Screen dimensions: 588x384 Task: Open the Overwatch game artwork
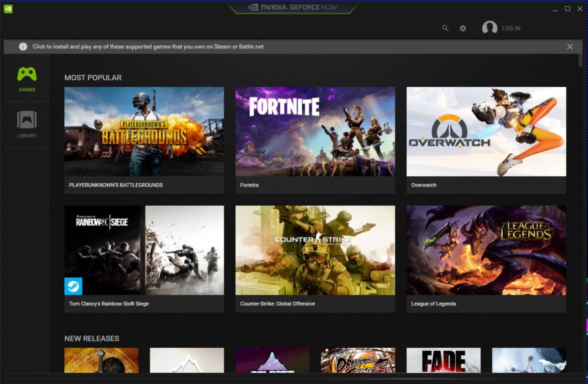[486, 132]
